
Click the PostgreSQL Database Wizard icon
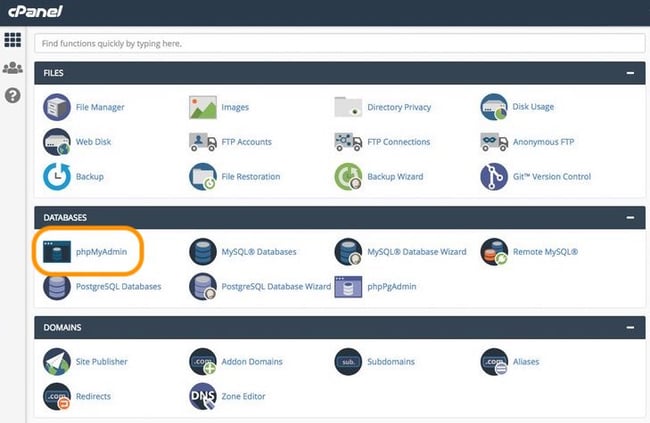point(203,287)
